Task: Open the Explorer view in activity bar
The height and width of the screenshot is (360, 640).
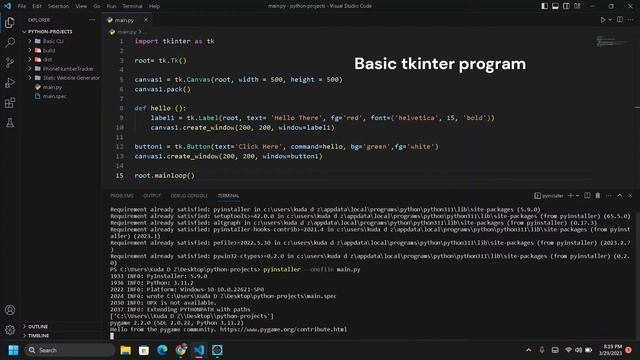Action: click(10, 22)
